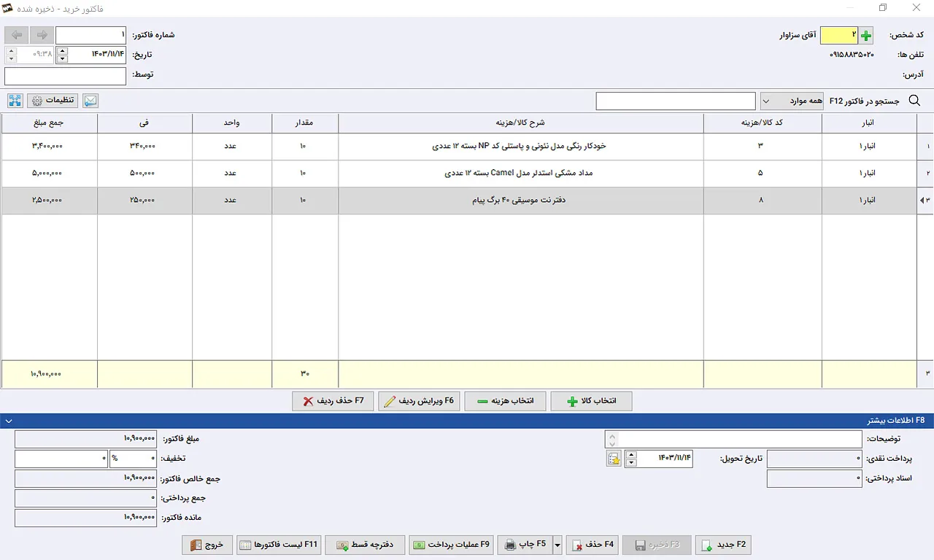The image size is (934, 560).
Task: Click the انتخاب کالا add product button
Action: [591, 401]
